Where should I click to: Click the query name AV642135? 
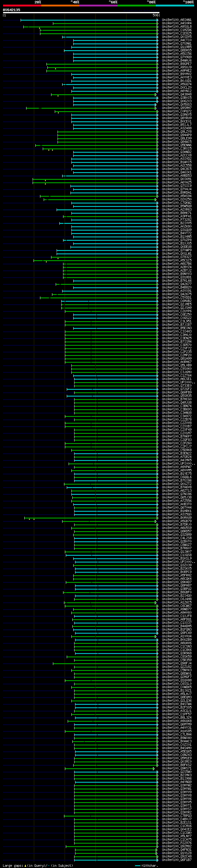(11, 10)
